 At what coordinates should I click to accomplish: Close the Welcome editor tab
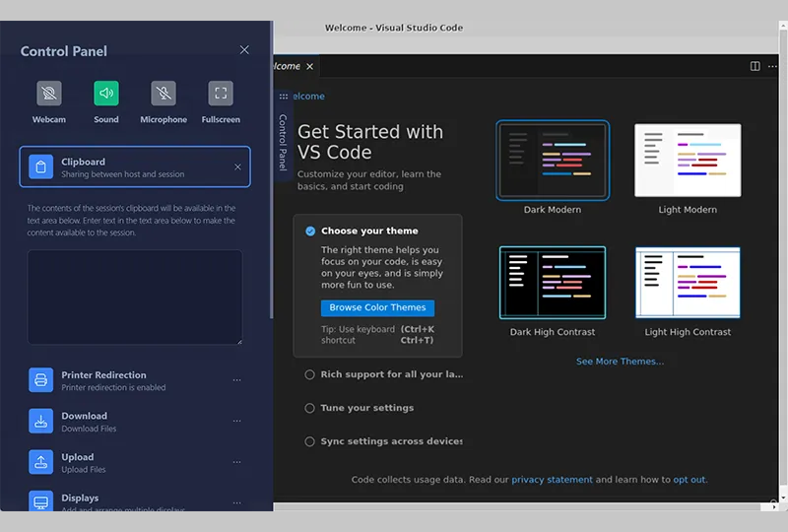coord(310,66)
